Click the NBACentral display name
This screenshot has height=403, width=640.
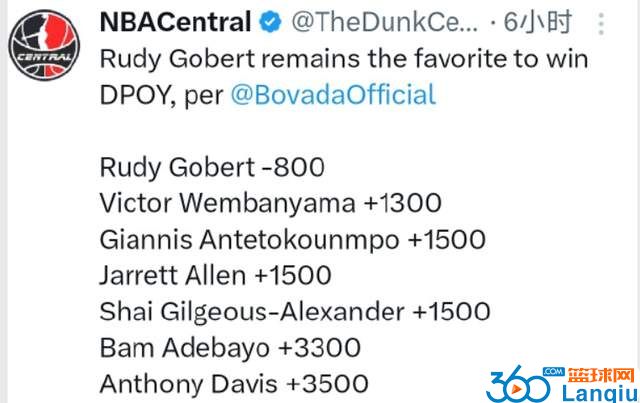click(176, 22)
